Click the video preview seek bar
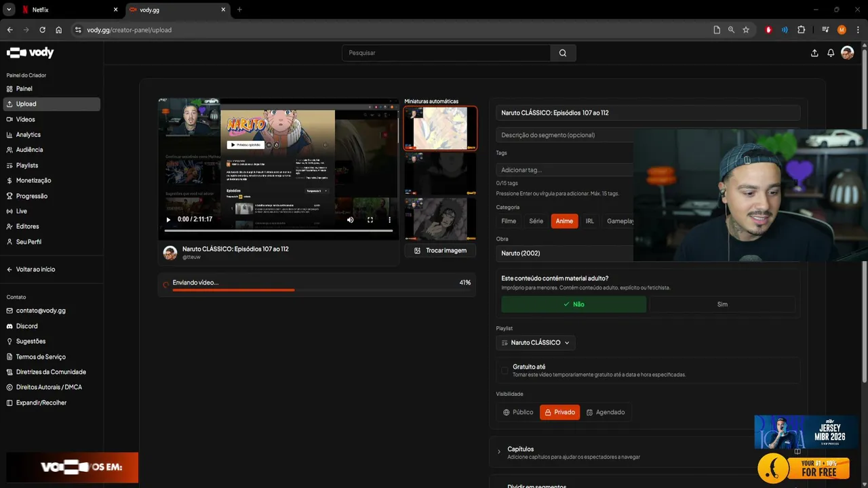 (x=279, y=230)
